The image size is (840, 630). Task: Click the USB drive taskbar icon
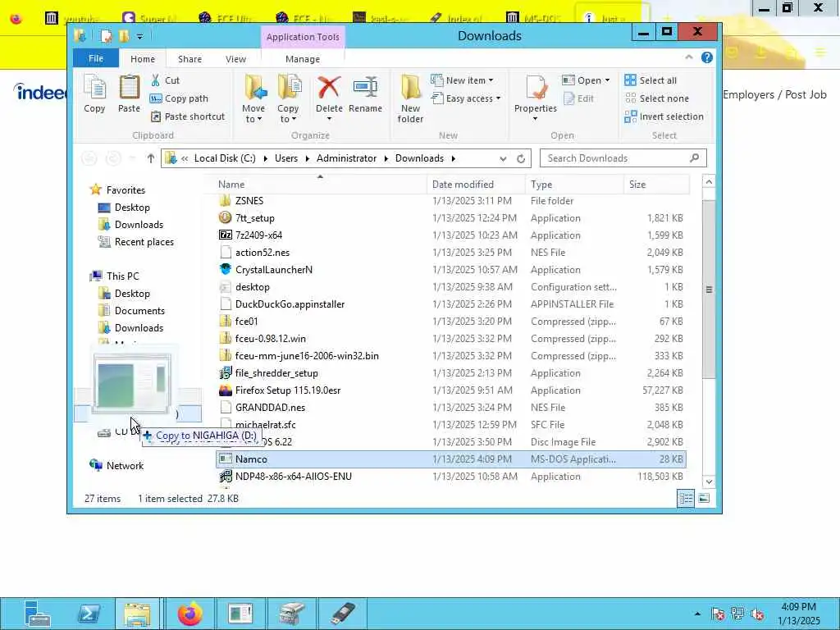coord(343,614)
